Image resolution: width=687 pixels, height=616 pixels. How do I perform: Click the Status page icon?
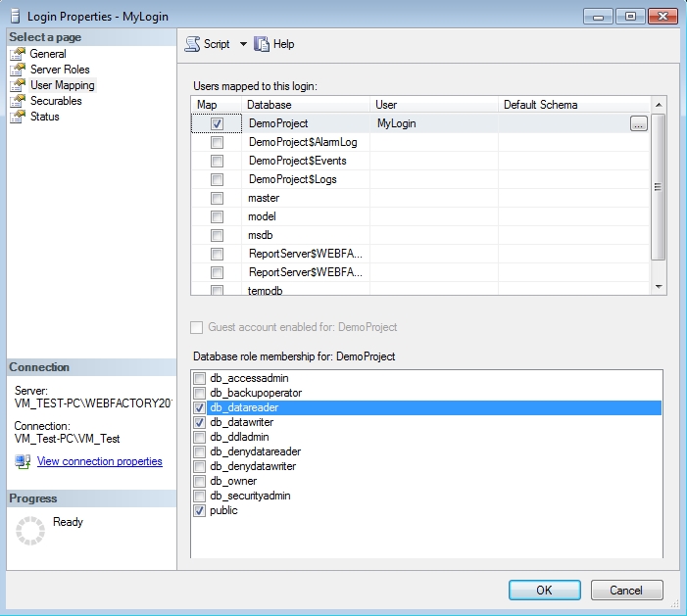(17, 117)
